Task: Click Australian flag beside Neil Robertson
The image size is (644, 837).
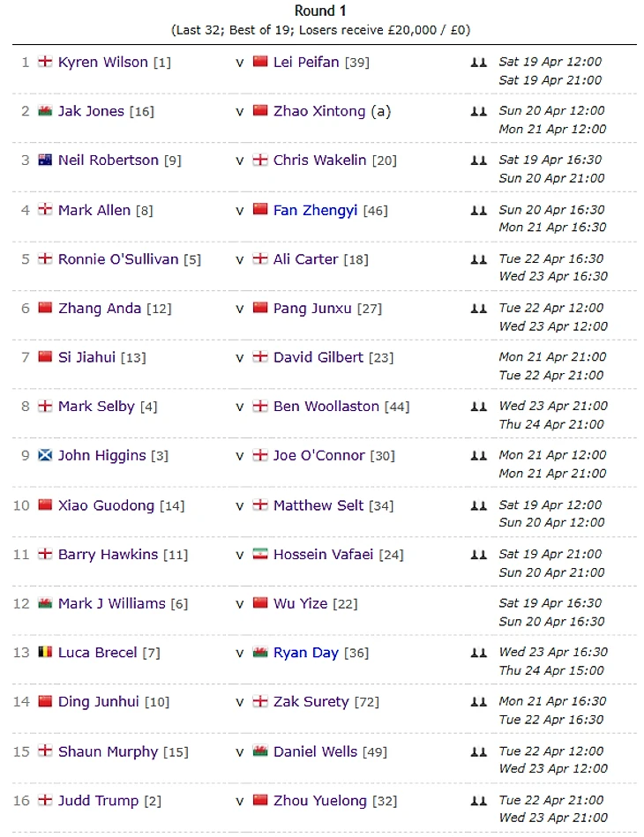Action: [x=45, y=160]
